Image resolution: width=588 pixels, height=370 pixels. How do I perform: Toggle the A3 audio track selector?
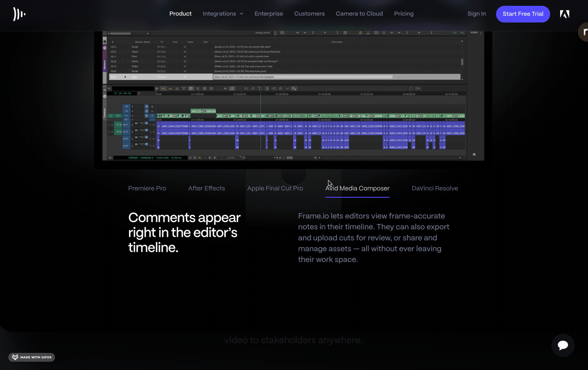[127, 139]
